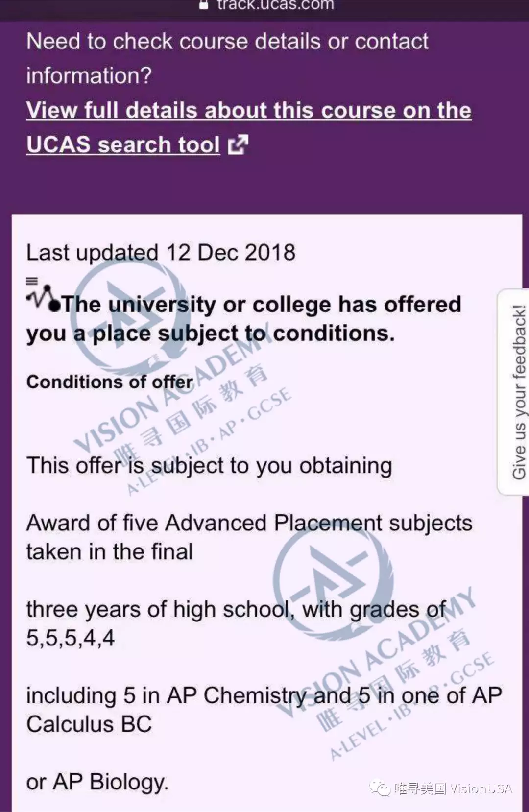Click the zigzag conditional-offer status icon
The width and height of the screenshot is (529, 812).
coord(43,298)
